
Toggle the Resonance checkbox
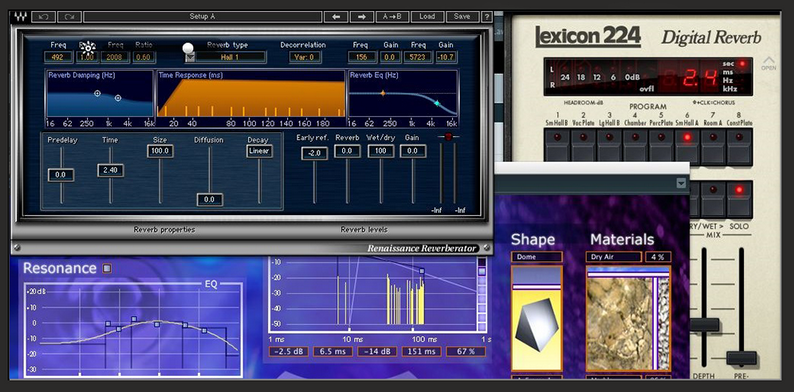(107, 268)
